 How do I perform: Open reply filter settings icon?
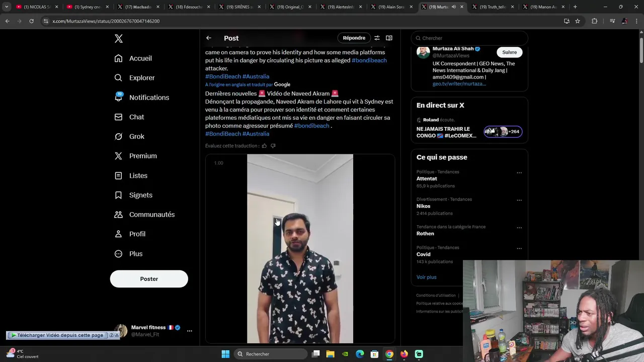pyautogui.click(x=377, y=38)
